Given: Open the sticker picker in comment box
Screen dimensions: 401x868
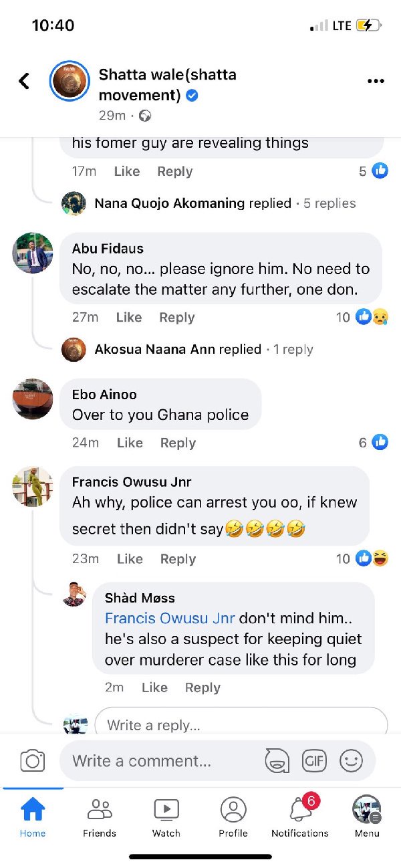Looking at the screenshot, I should coord(277,761).
